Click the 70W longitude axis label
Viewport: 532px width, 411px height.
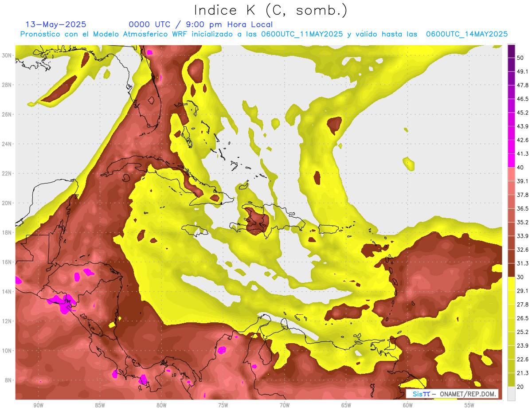(285, 405)
